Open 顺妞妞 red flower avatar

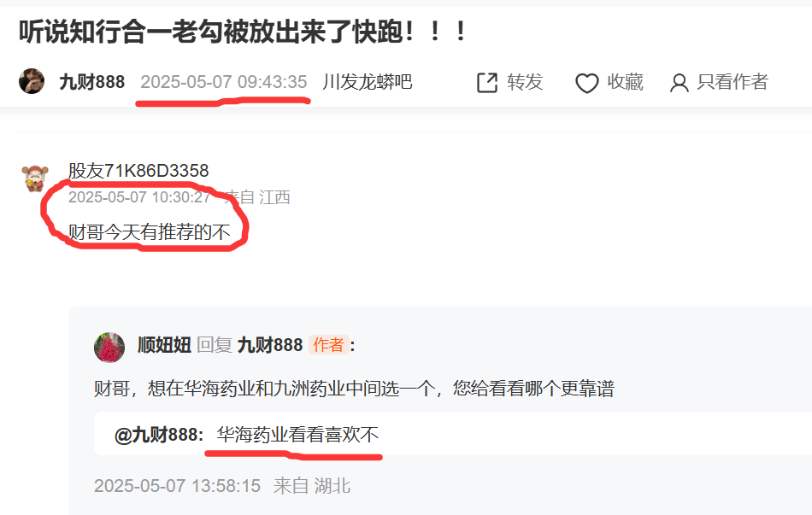tap(109, 348)
